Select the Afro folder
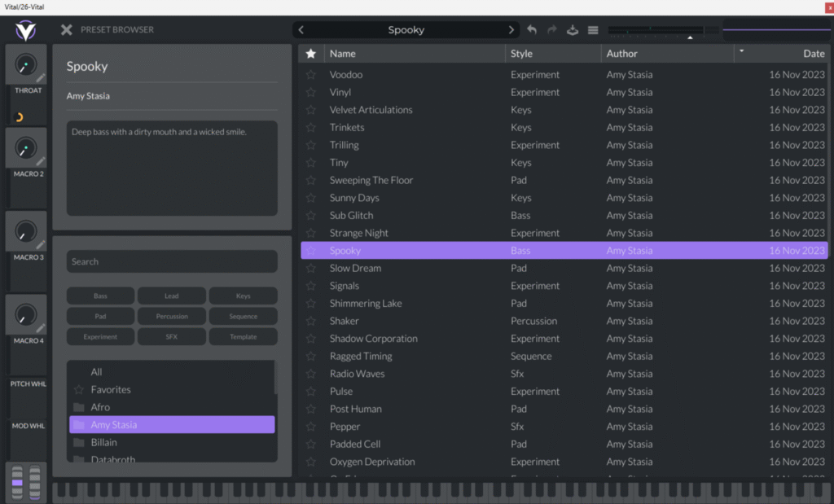 172,407
